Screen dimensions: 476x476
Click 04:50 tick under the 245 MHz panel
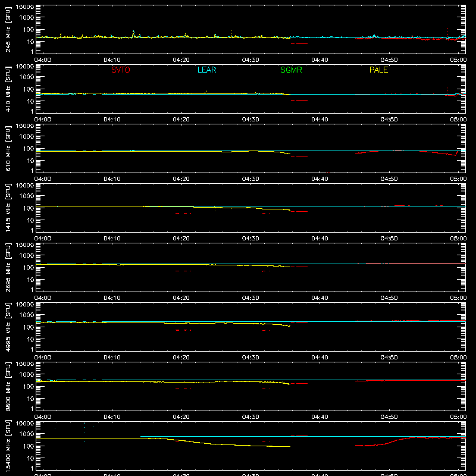[x=389, y=60]
